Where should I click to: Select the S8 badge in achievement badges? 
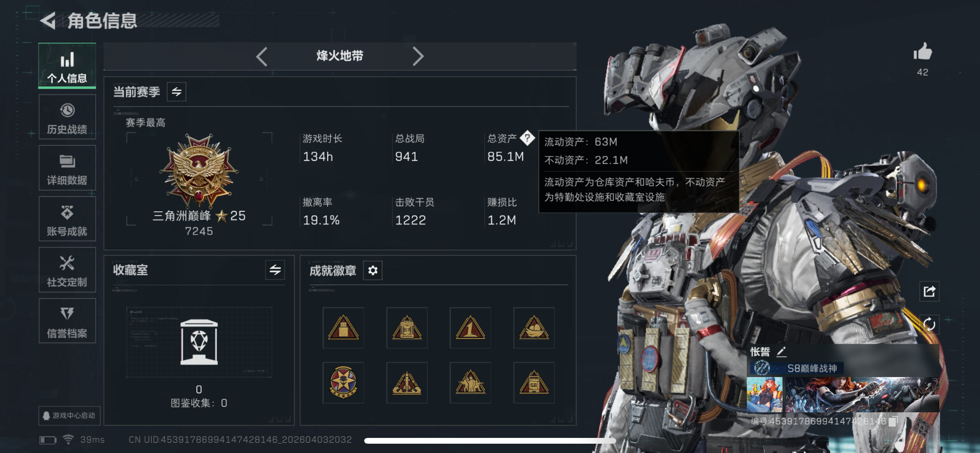(534, 383)
